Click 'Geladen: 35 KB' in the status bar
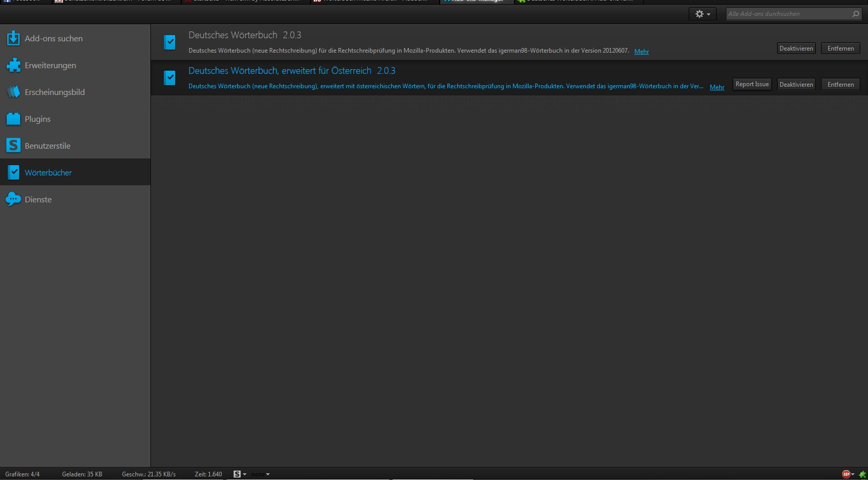Image resolution: width=868 pixels, height=480 pixels. (82, 474)
